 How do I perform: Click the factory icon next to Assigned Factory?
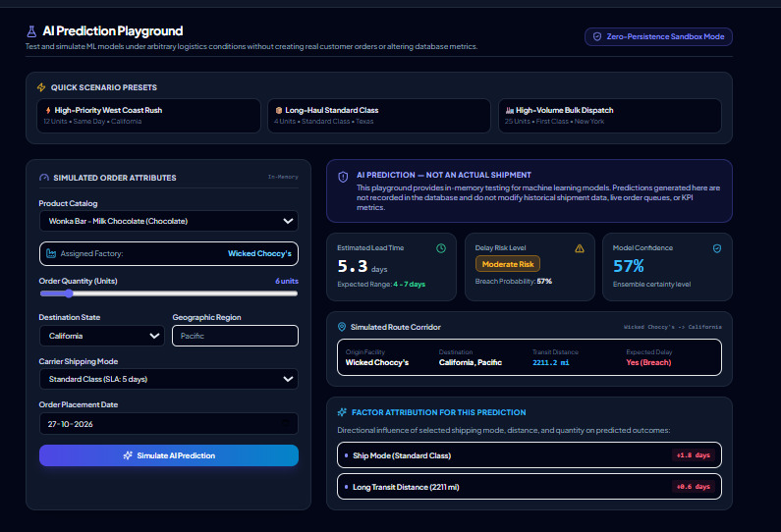(x=51, y=253)
